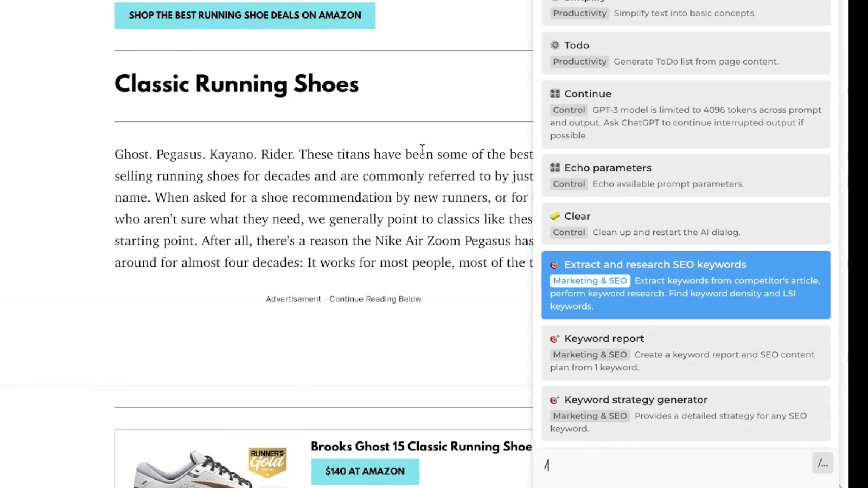Click Marketing & SEO tag on Keyword report
The width and height of the screenshot is (868, 488).
click(590, 355)
